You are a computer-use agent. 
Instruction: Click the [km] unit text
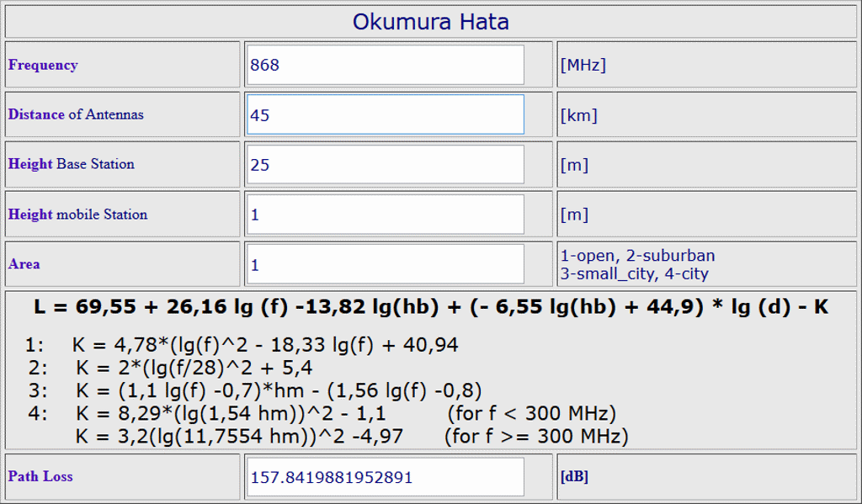(x=578, y=115)
